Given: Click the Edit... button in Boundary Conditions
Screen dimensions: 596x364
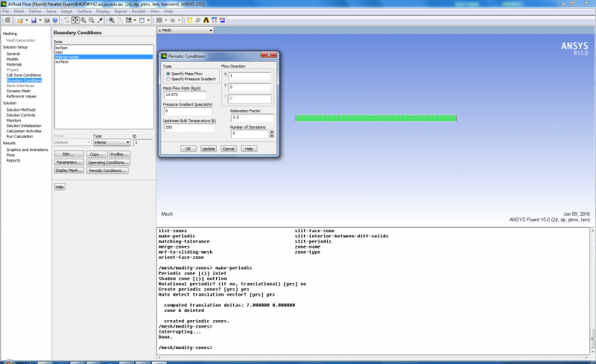Looking at the screenshot, I should (69, 154).
